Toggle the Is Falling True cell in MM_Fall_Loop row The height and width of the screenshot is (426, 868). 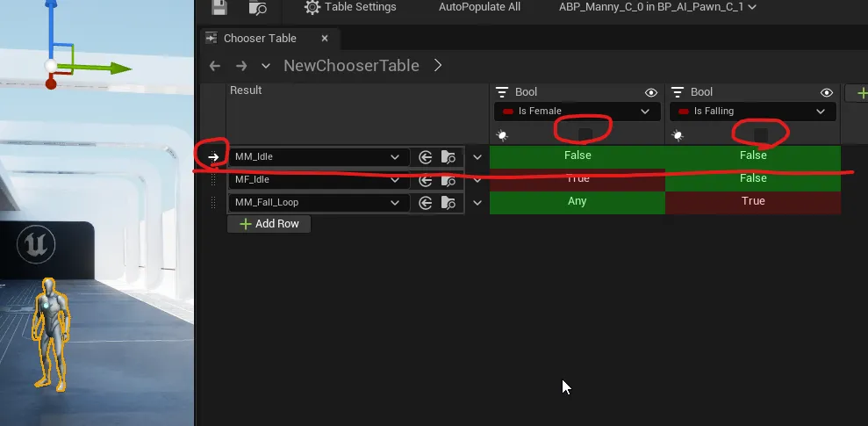pos(753,202)
